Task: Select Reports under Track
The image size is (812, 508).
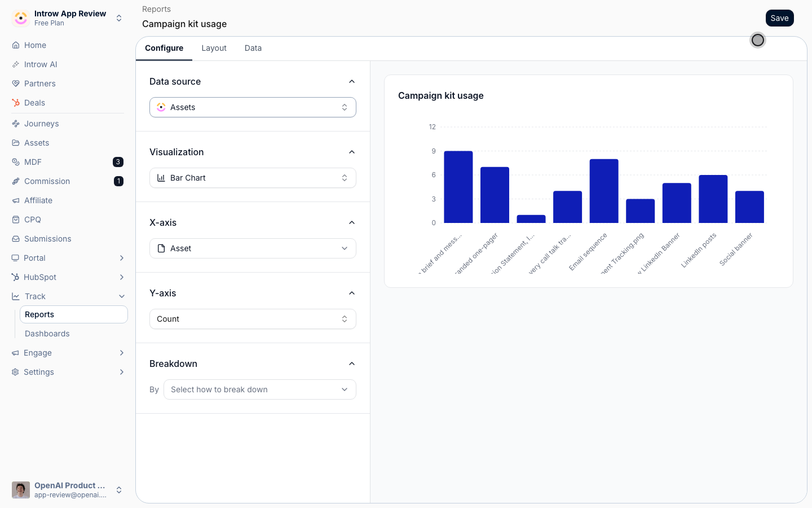Action: pyautogui.click(x=74, y=314)
